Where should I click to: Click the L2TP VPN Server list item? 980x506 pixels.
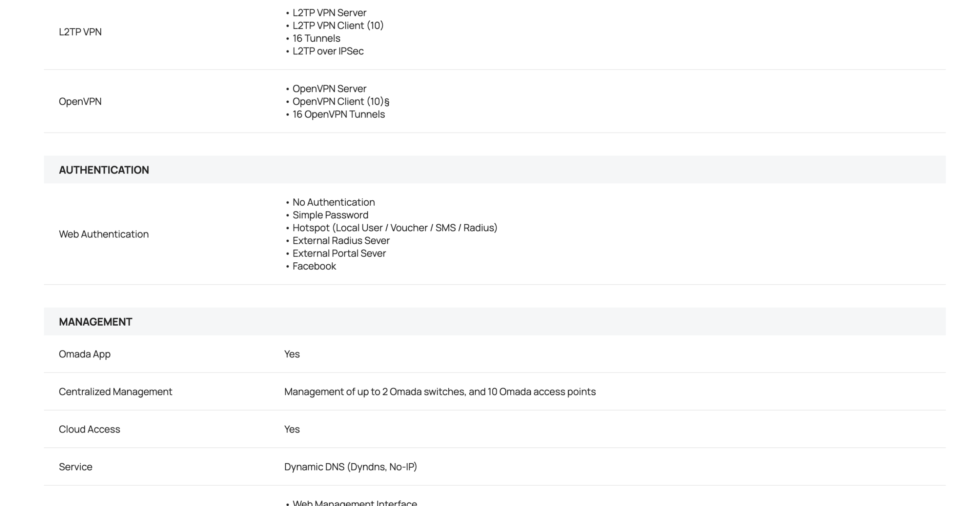[x=329, y=13]
